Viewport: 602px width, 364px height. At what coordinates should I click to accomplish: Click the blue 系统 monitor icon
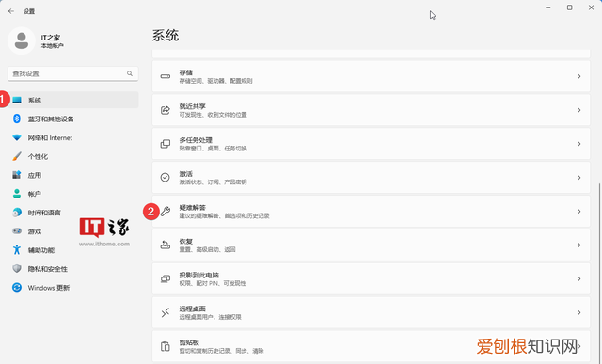[x=17, y=100]
